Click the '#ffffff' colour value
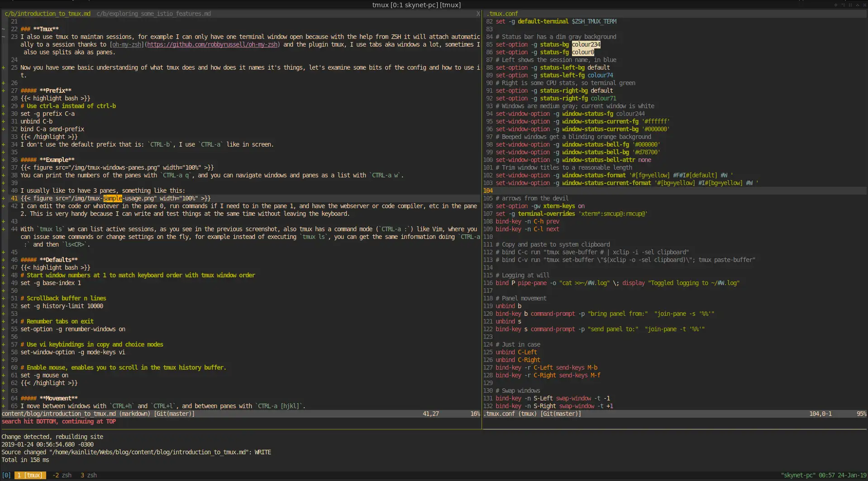The height and width of the screenshot is (481, 868). tap(656, 121)
